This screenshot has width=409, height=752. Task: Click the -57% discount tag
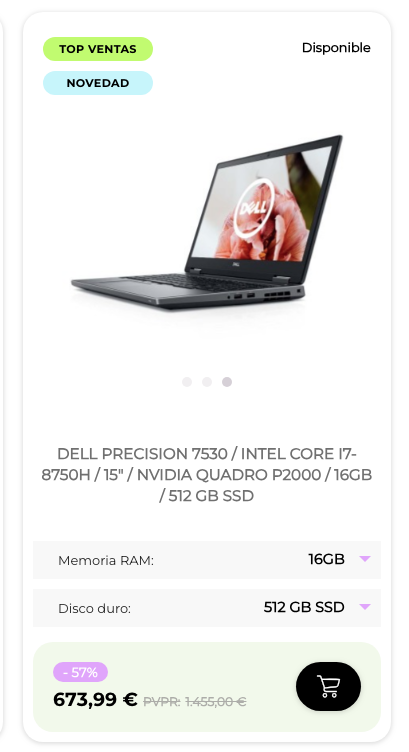[x=81, y=672]
